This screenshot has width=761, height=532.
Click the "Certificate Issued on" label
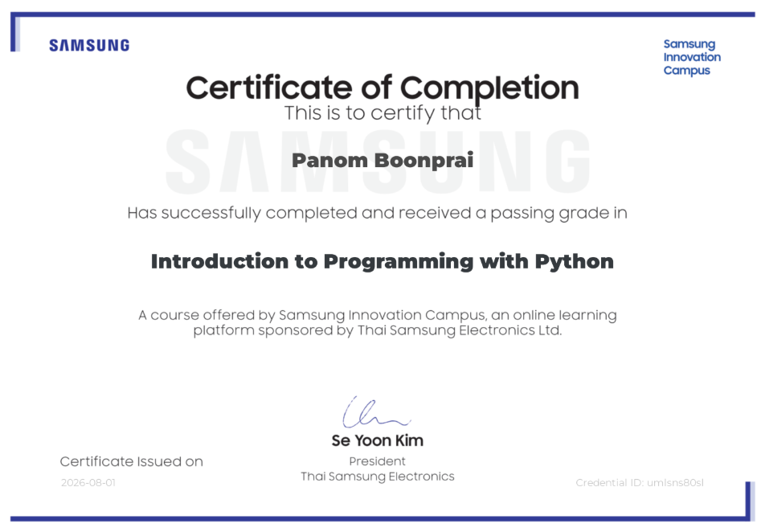(x=132, y=461)
